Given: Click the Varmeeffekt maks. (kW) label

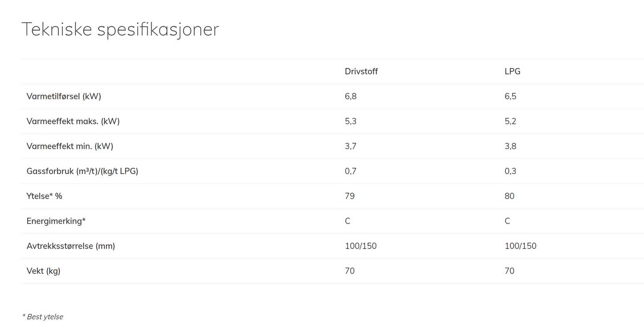Looking at the screenshot, I should point(73,121).
